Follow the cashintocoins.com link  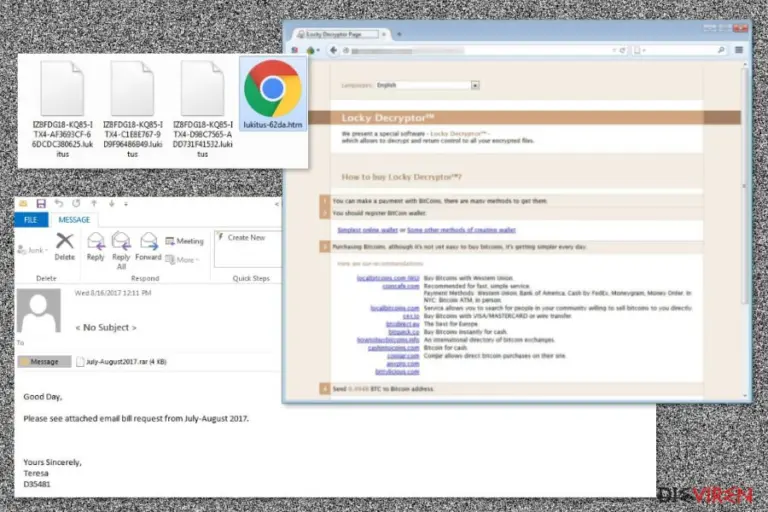pyautogui.click(x=394, y=348)
